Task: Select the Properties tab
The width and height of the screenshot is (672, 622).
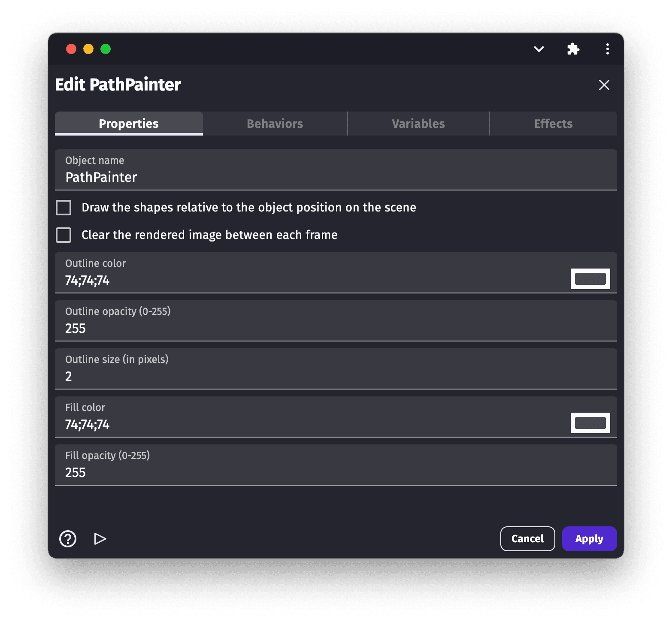Action: (129, 124)
